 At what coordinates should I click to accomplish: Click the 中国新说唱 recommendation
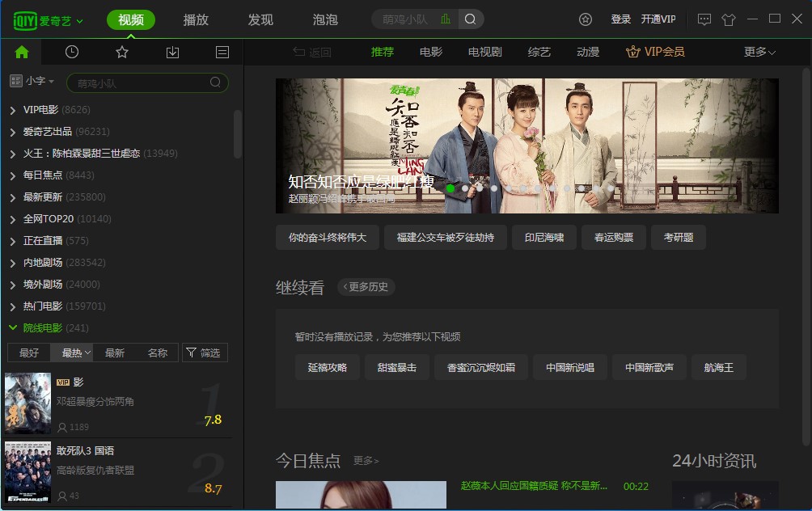click(570, 367)
